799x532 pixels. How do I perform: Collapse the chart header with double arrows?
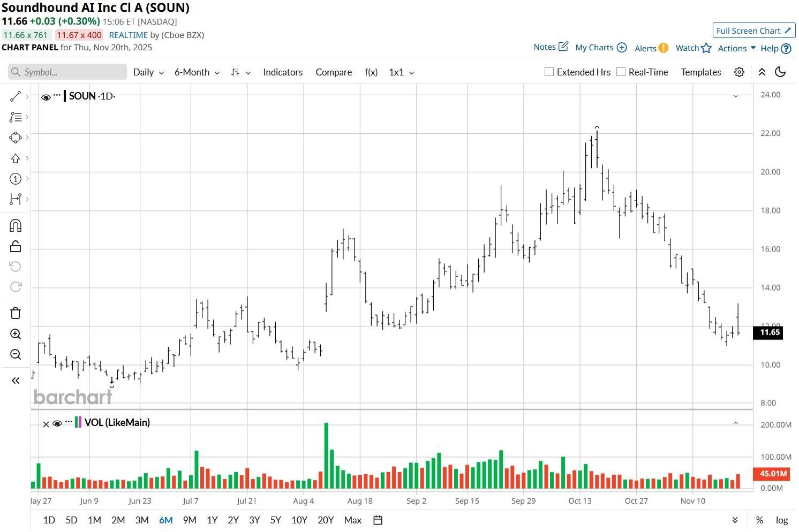762,72
